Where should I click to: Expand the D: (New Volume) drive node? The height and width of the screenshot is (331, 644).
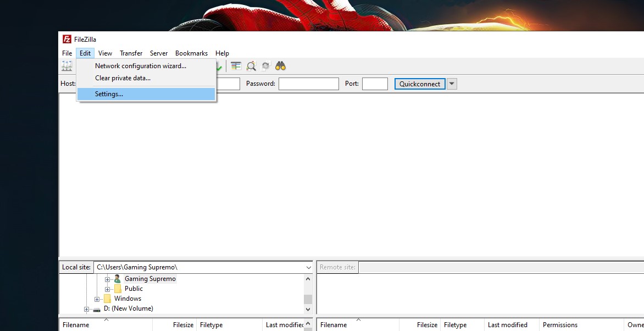point(86,309)
